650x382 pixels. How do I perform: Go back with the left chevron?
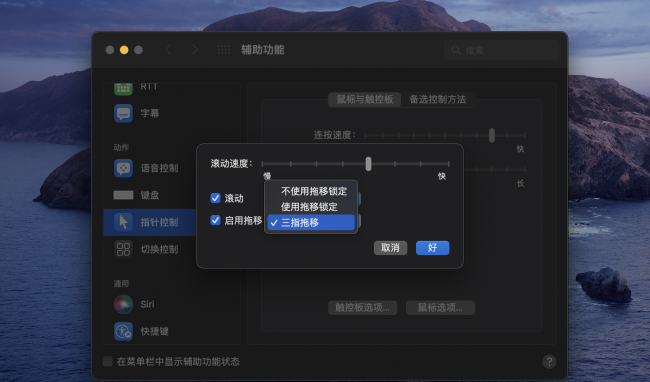(x=168, y=50)
